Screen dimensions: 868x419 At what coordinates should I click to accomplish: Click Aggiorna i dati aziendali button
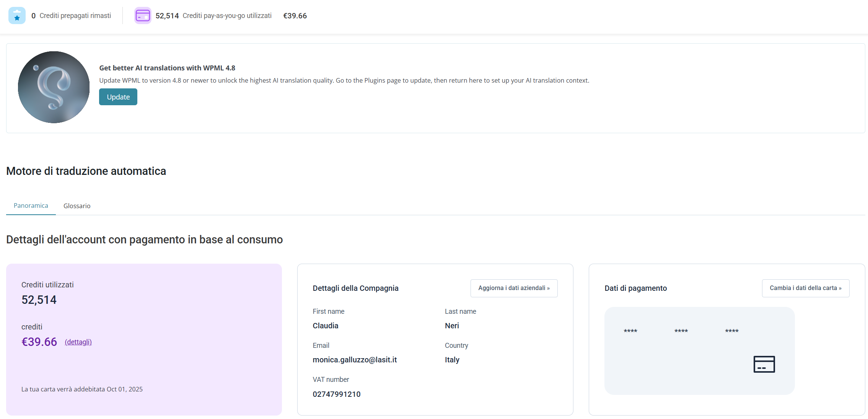click(514, 288)
